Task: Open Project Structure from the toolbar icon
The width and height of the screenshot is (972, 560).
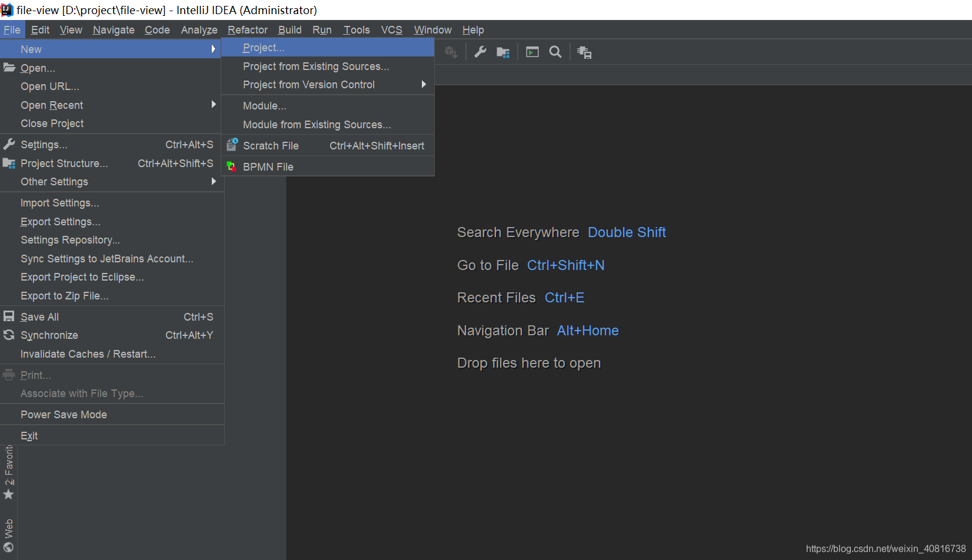Action: pyautogui.click(x=503, y=52)
